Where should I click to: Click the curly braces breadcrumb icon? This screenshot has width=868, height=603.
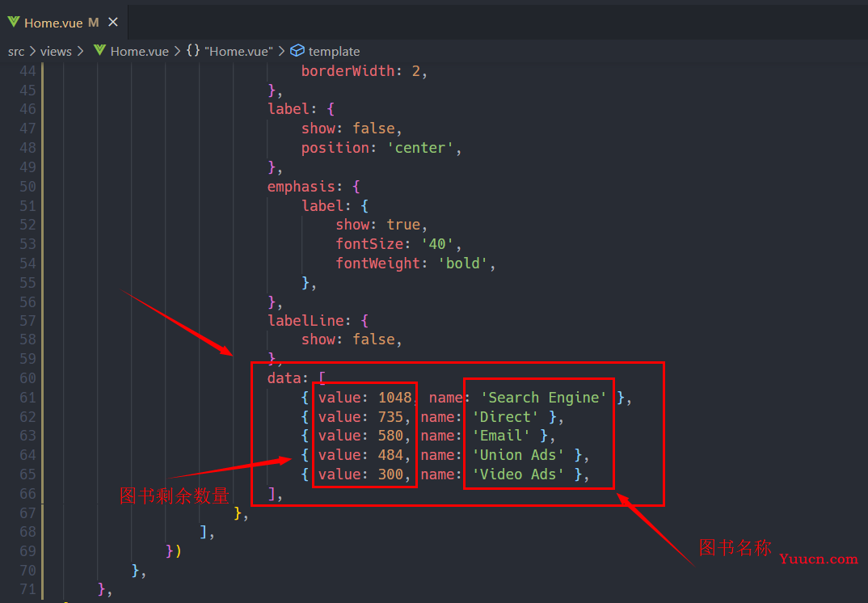click(x=192, y=51)
